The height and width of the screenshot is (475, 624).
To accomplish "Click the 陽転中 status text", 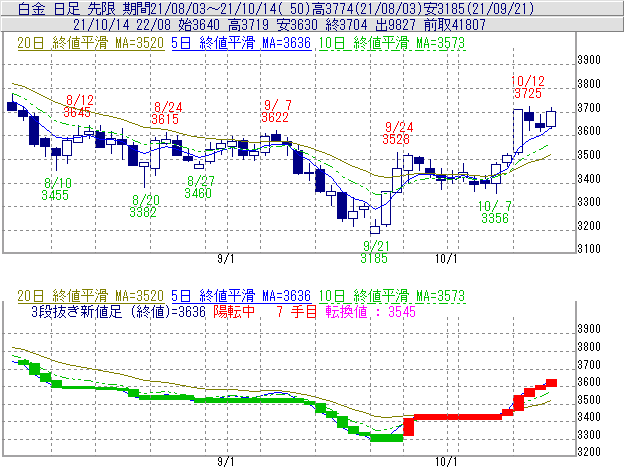I will pos(234,312).
